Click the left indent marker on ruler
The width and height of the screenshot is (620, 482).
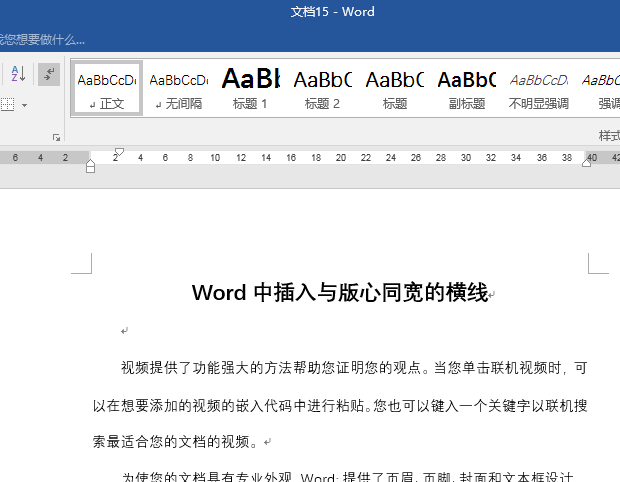tap(91, 166)
